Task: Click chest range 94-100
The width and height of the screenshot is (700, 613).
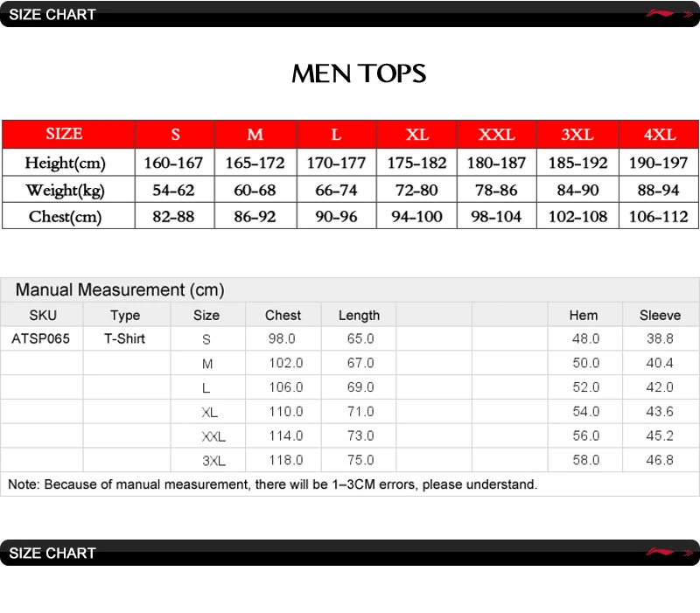Action: tap(417, 216)
